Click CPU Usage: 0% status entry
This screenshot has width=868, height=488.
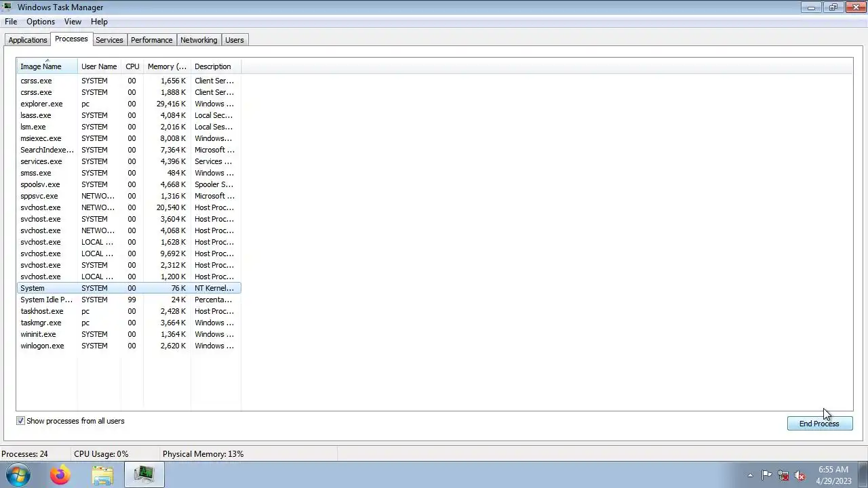point(101,454)
